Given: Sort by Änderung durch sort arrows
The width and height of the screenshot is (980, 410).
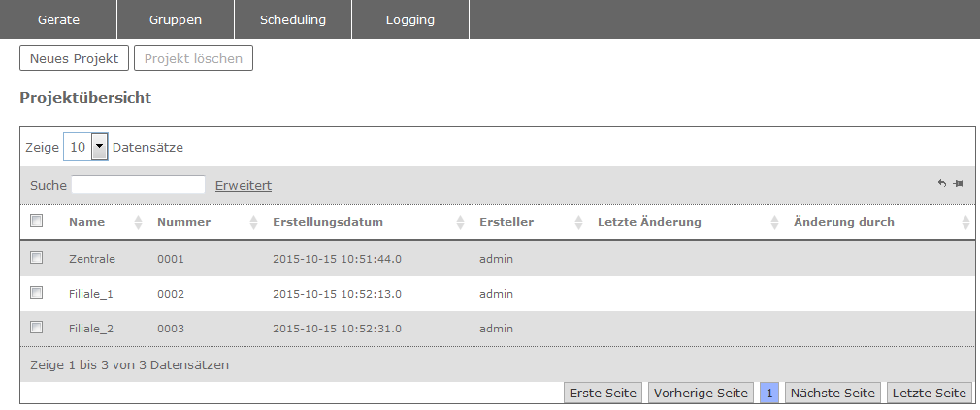Looking at the screenshot, I should point(965,223).
